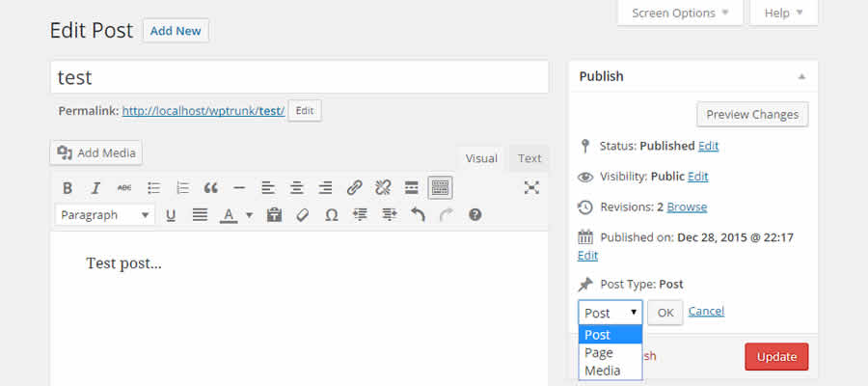Screen dimensions: 868x386
Task: Collapse the Publish box with the arrow
Action: (801, 76)
